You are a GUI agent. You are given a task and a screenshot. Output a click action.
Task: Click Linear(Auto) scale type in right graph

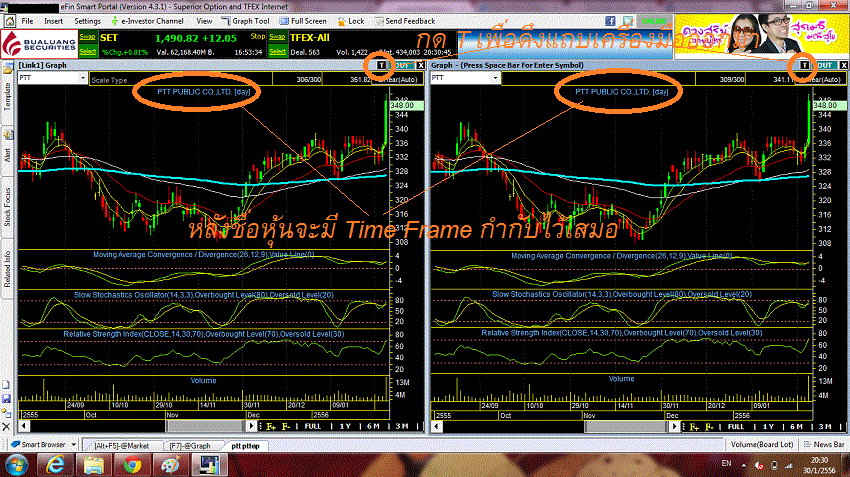[x=822, y=80]
